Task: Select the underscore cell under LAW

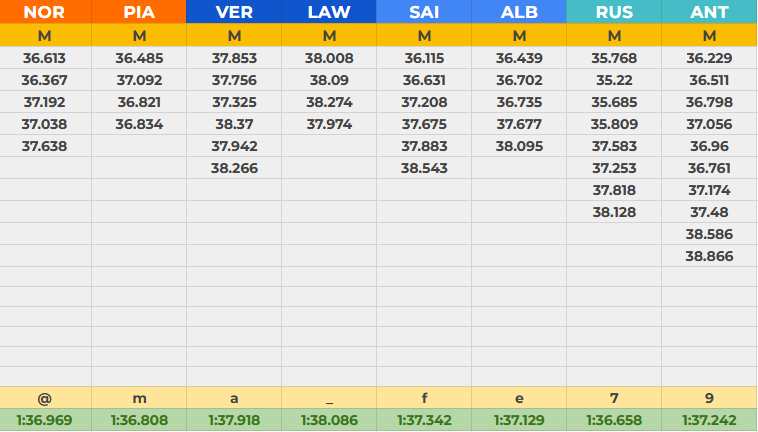Action: 329,398
